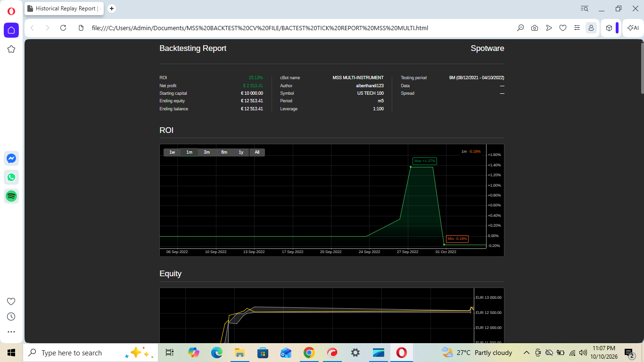Viewport: 644px width, 362px height.
Task: Click testing period 9M date range
Action: [x=477, y=78]
